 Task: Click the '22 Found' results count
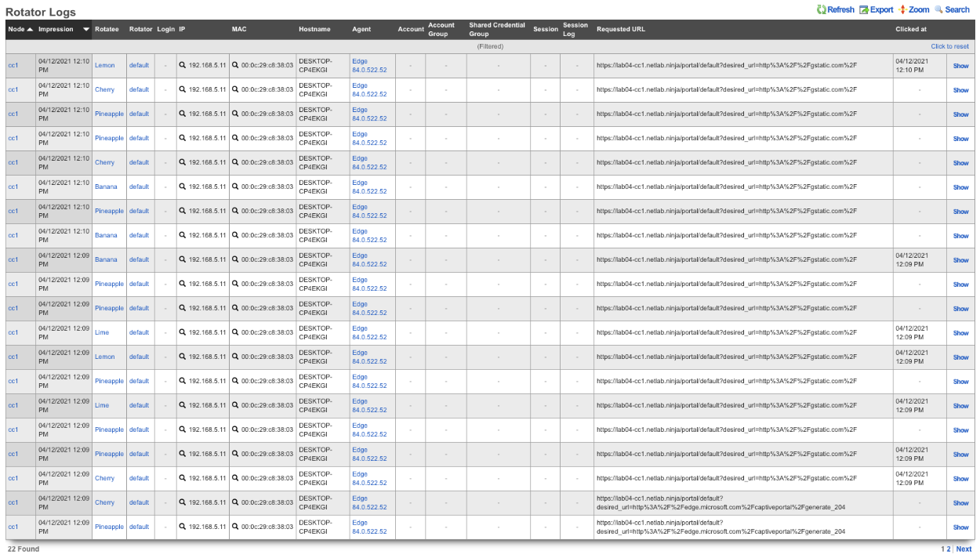[x=24, y=549]
